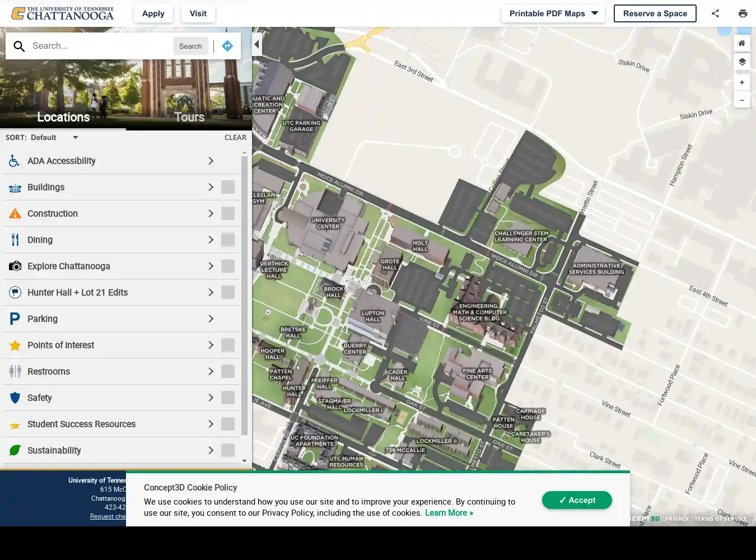Click the ADA Accessibility wheelchair icon

pyautogui.click(x=15, y=161)
